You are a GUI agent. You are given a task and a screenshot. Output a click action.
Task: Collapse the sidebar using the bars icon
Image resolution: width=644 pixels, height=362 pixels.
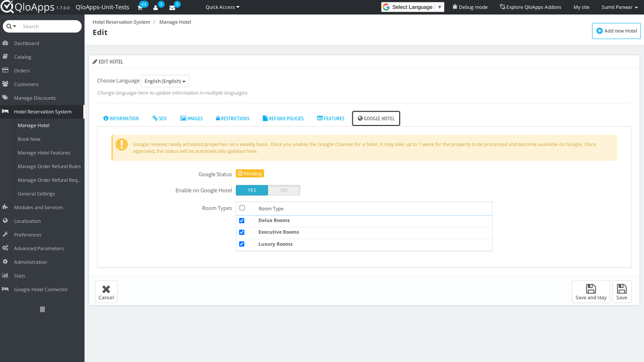pos(42,310)
